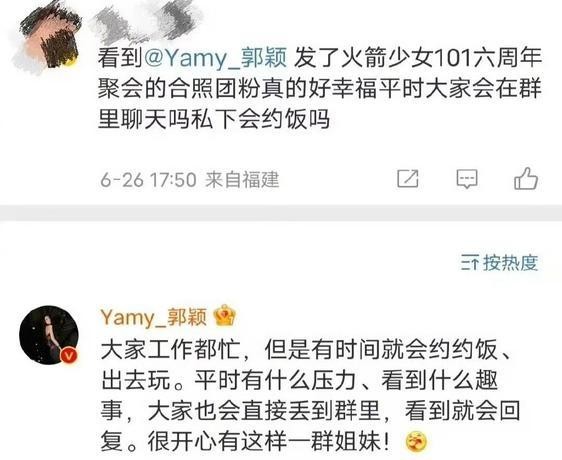Click the 6-26 17:50 timestamp
Image resolution: width=562 pixels, height=460 pixels.
[x=148, y=180]
